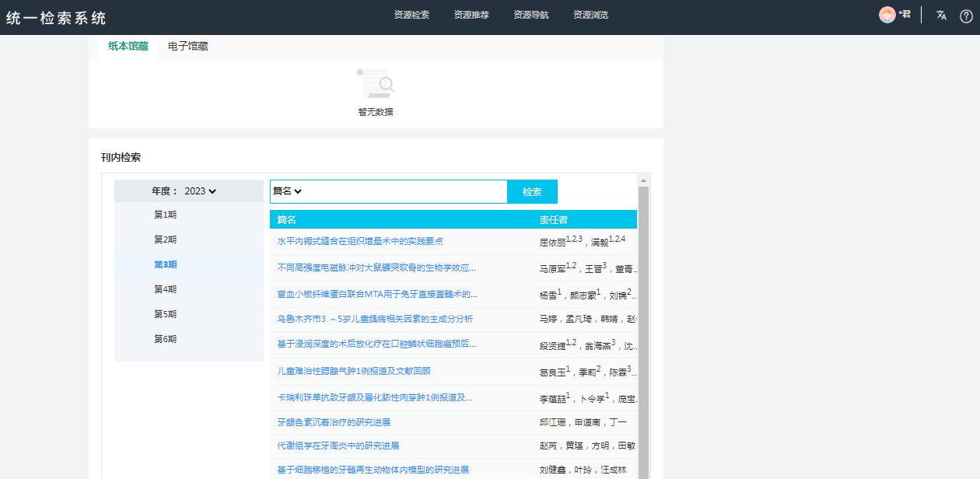Image resolution: width=980 pixels, height=479 pixels.
Task: Open article 牙龈色素沉着治疗的研究进展
Action: (x=334, y=422)
